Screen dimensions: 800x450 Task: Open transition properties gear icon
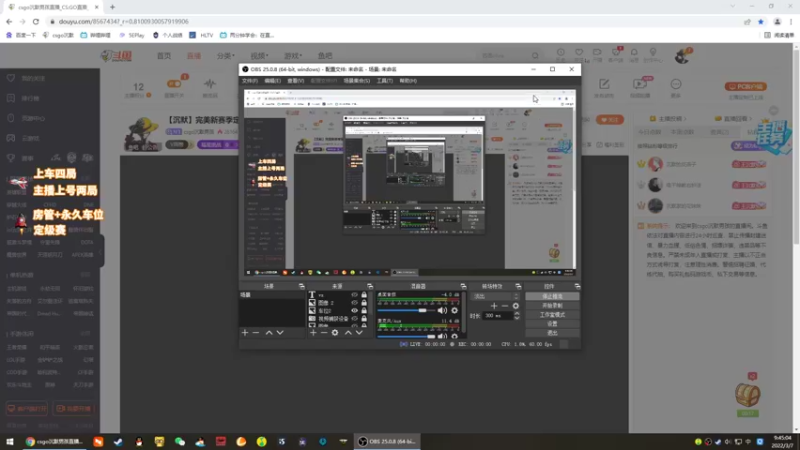coord(516,306)
